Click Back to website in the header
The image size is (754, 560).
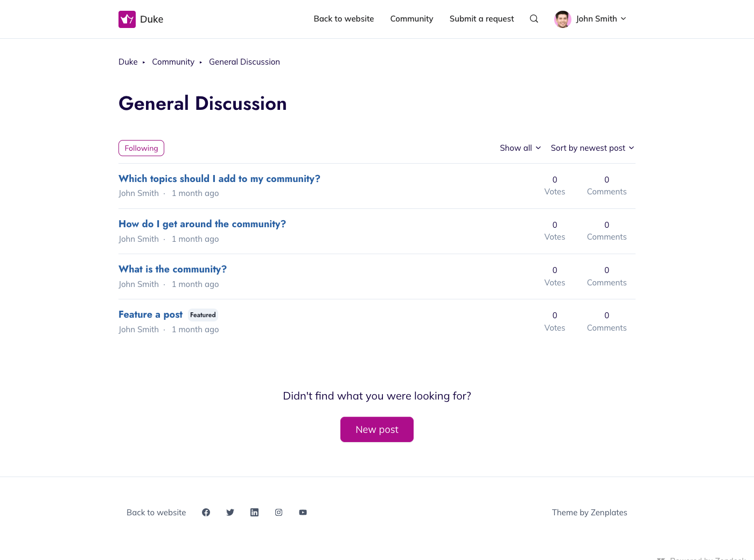tap(344, 19)
